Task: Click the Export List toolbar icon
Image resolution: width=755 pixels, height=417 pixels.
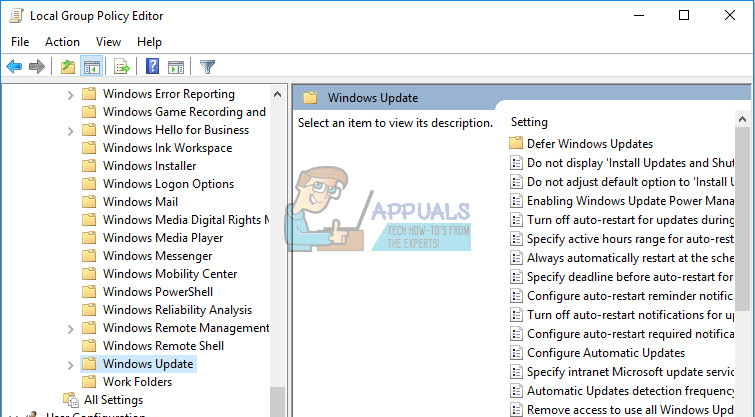Action: pos(122,66)
